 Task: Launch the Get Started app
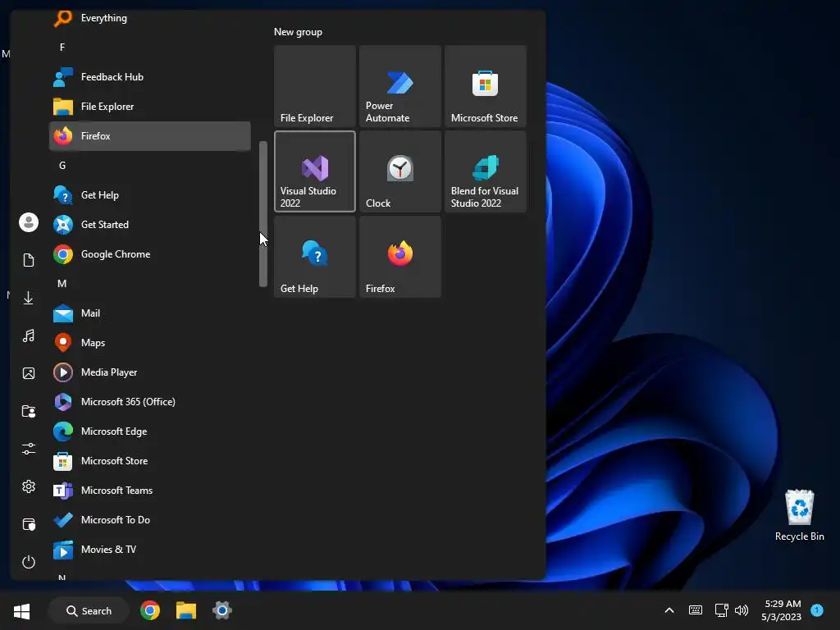coord(150,225)
